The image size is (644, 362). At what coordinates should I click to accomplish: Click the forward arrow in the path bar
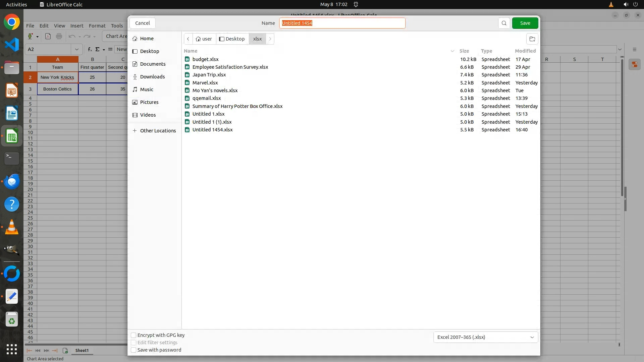[270, 39]
